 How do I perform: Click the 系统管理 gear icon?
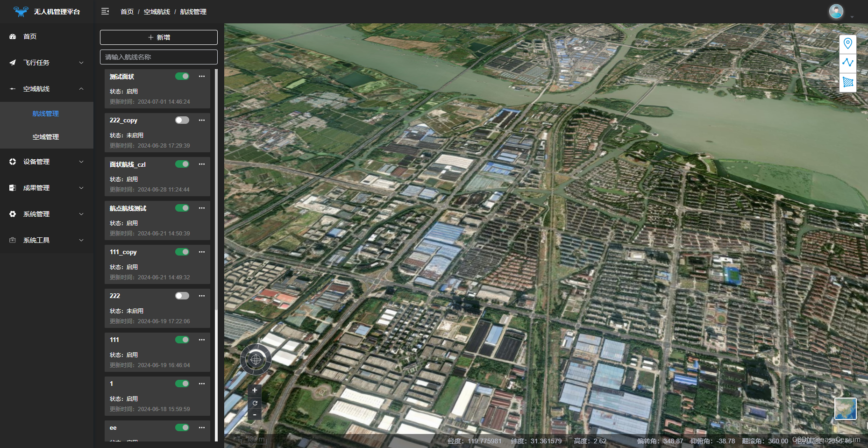pyautogui.click(x=13, y=214)
